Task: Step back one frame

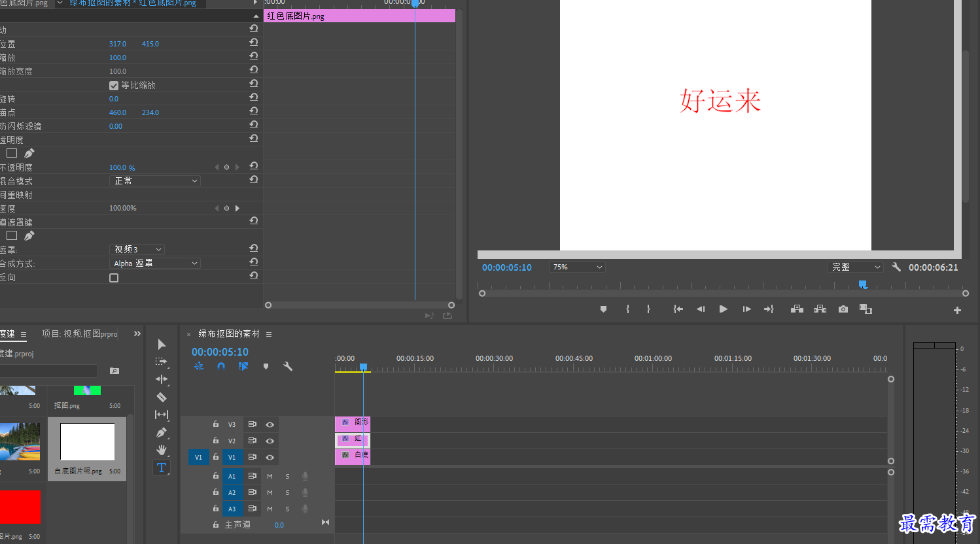Action: point(701,309)
